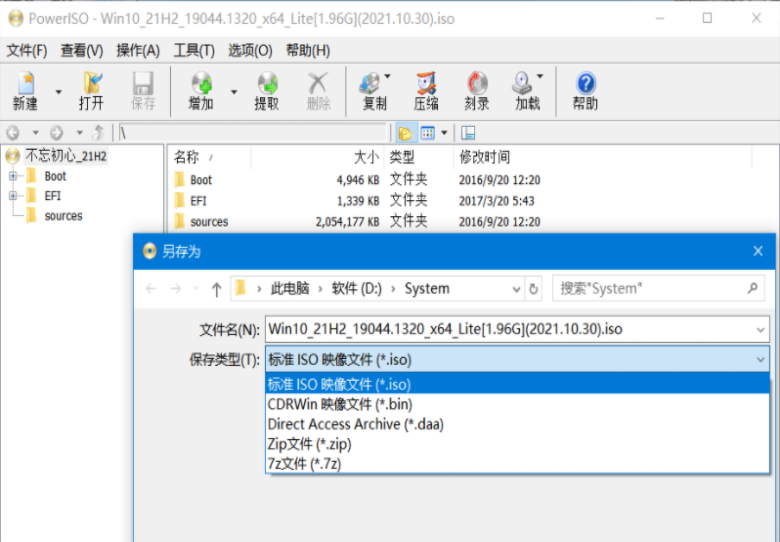Click the dialog back arrow
Viewport: 780px width, 542px height.
pos(151,288)
